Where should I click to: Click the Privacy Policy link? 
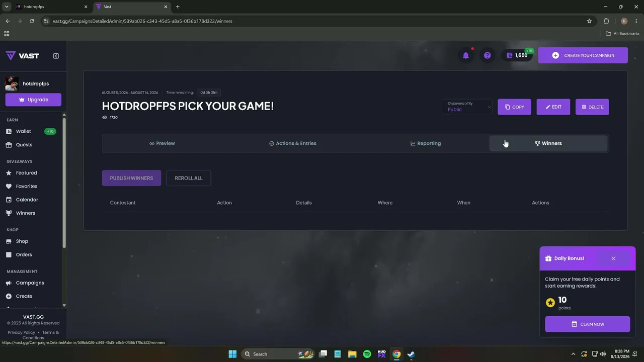point(22,332)
